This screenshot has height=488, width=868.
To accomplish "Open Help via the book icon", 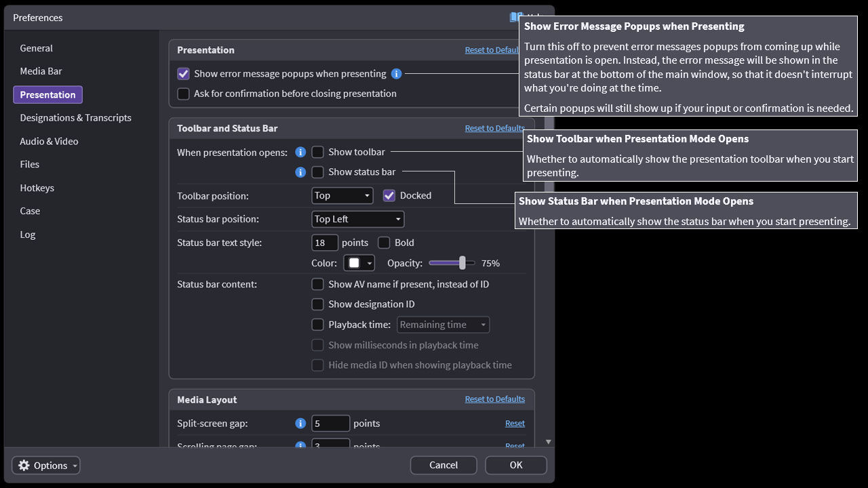I will tap(515, 18).
